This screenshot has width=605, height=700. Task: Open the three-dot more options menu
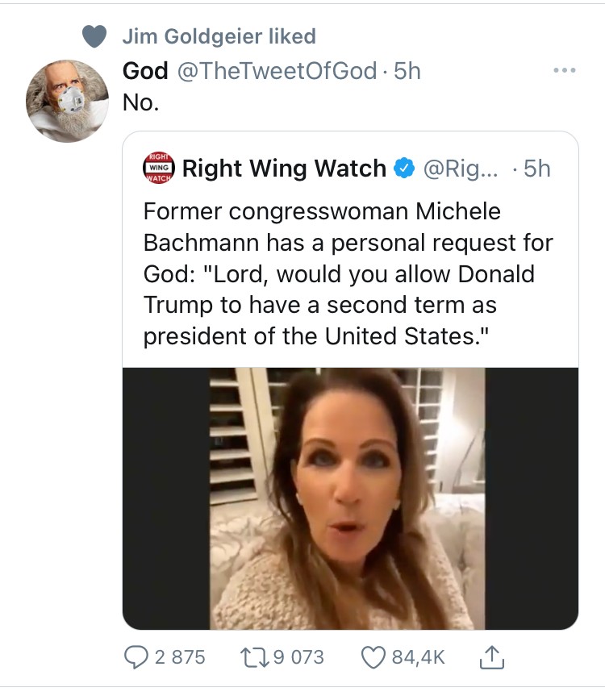[x=564, y=71]
